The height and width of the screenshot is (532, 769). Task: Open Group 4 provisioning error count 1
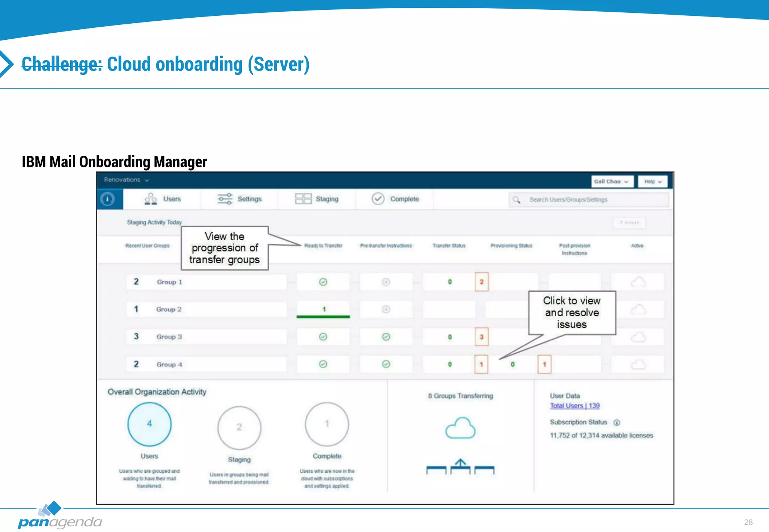click(544, 364)
